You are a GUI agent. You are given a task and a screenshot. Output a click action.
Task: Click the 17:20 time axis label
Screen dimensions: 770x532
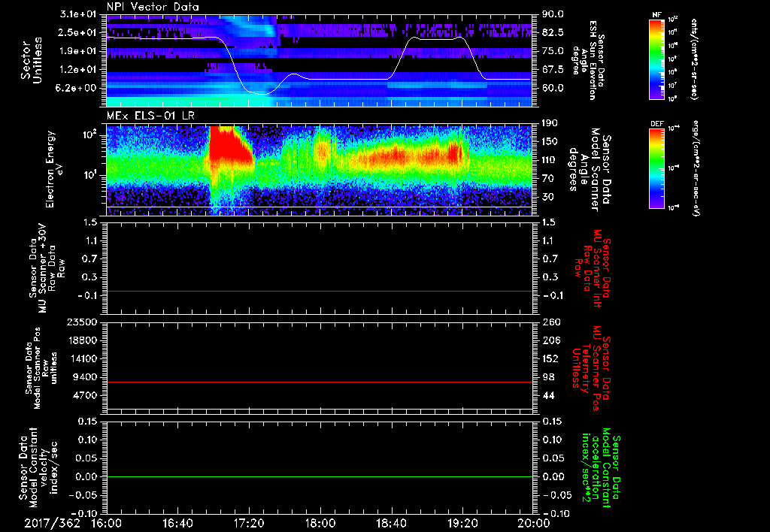click(x=249, y=523)
